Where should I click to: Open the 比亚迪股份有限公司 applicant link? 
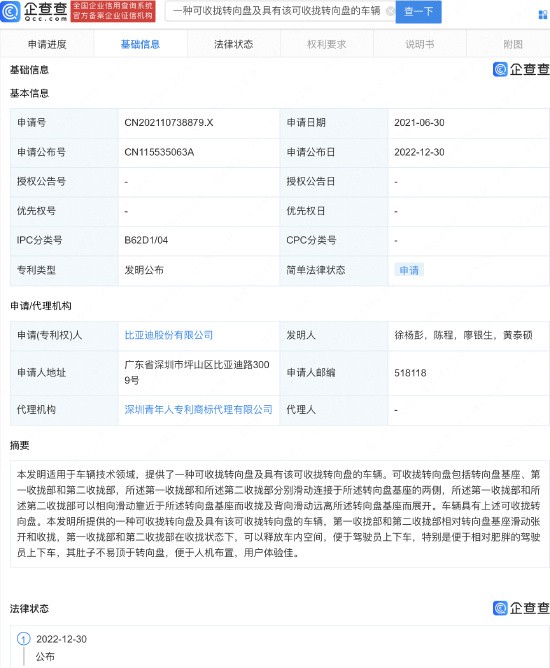point(169,335)
